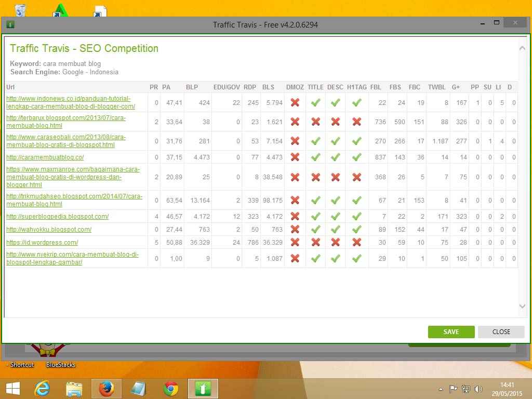The height and width of the screenshot is (399, 532).
Task: Click the Traffic Travis taskbar icon
Action: tap(203, 389)
